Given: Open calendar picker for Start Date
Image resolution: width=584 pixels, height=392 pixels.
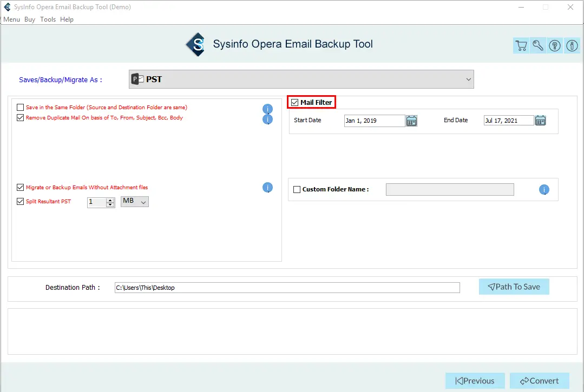Looking at the screenshot, I should tap(411, 121).
